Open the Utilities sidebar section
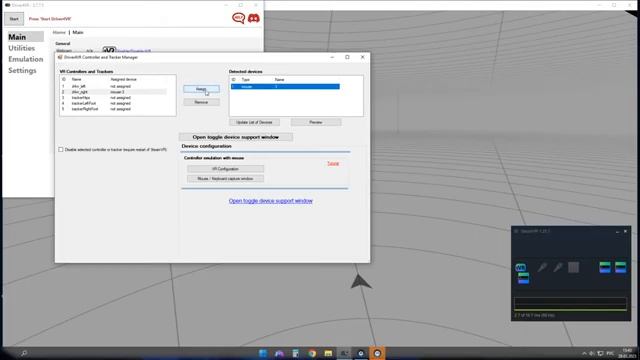640x360 pixels. [x=22, y=48]
